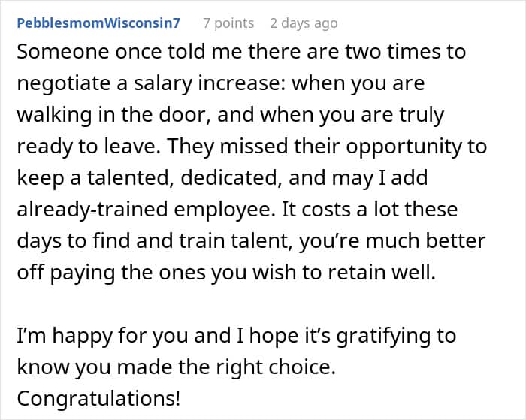The image size is (526, 420).
Task: Click the phrase "know you made the right choice"
Action: (176, 367)
